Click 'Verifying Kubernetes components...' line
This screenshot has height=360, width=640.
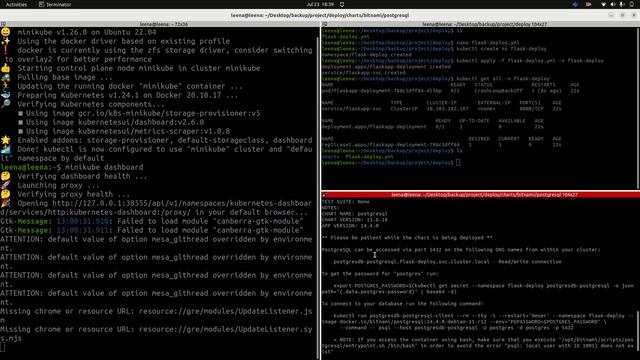(x=91, y=104)
